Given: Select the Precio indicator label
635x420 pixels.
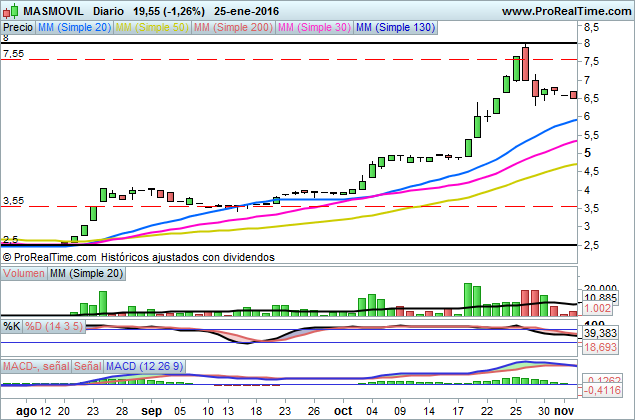Looking at the screenshot, I should pyautogui.click(x=18, y=28).
